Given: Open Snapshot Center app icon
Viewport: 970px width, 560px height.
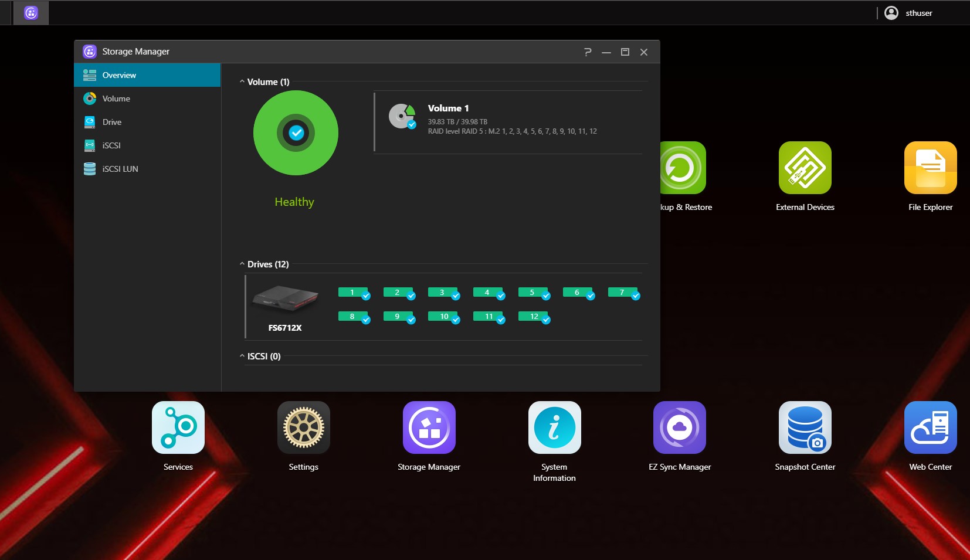Looking at the screenshot, I should pos(805,427).
